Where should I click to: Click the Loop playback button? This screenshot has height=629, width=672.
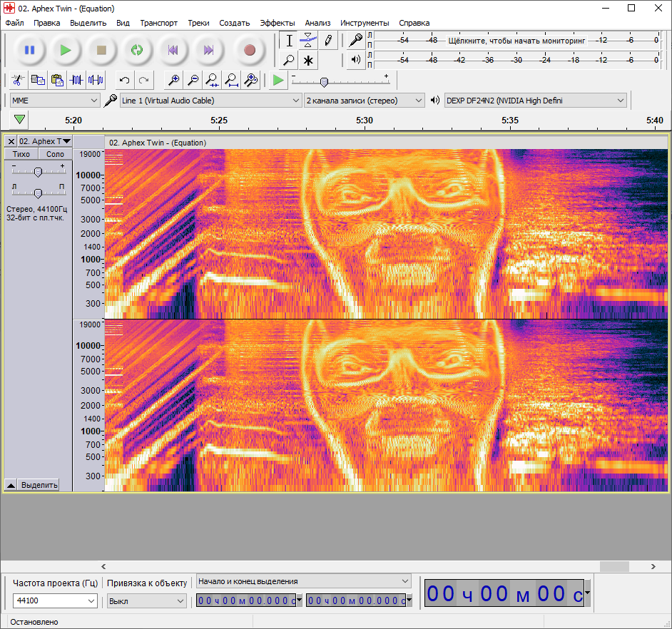137,50
